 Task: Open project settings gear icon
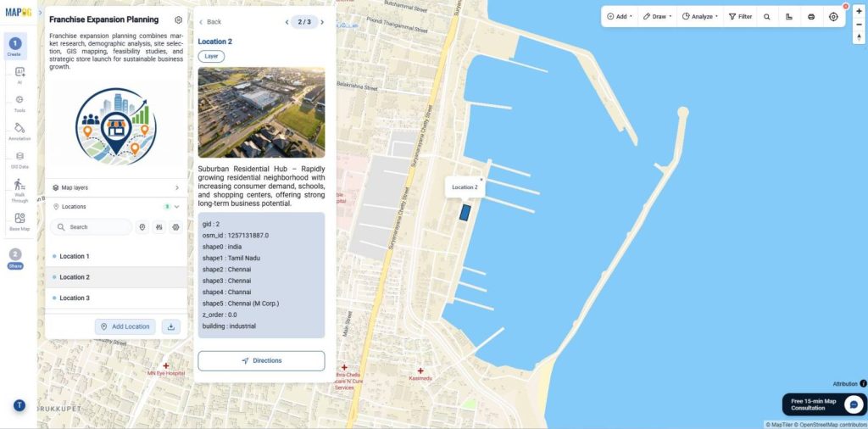178,20
